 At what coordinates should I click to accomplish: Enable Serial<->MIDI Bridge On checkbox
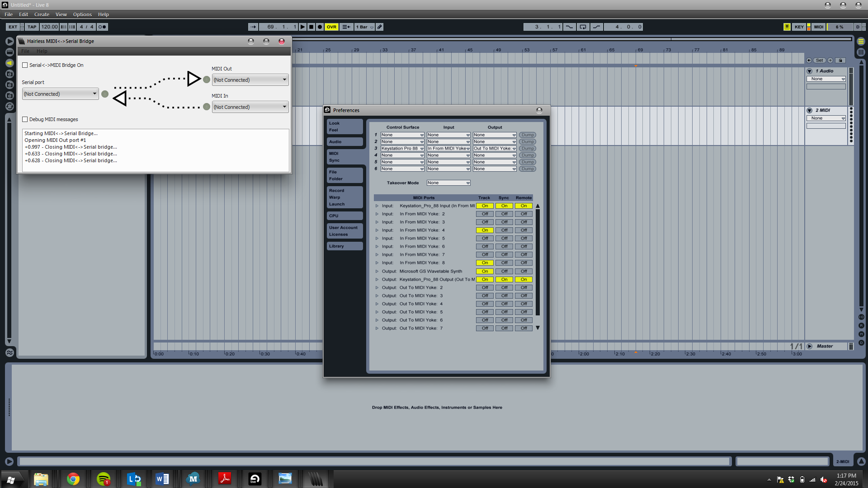click(x=25, y=65)
